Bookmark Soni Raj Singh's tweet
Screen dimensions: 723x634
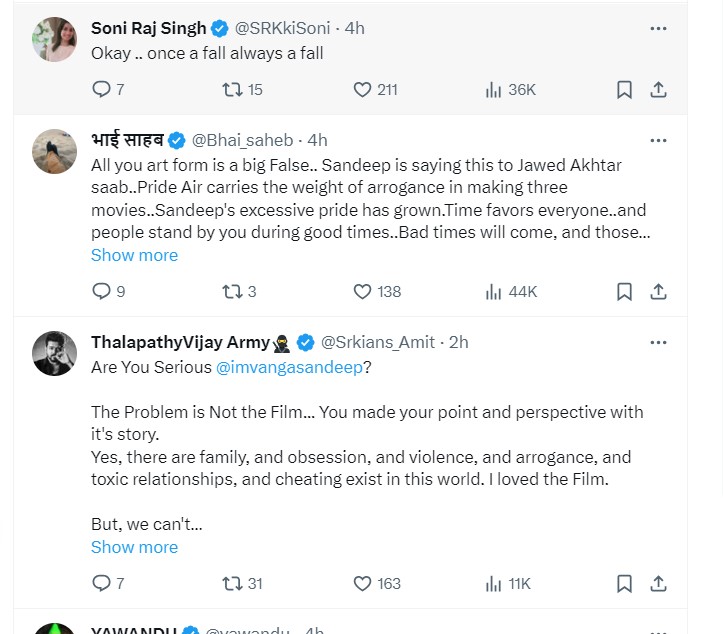click(x=624, y=90)
